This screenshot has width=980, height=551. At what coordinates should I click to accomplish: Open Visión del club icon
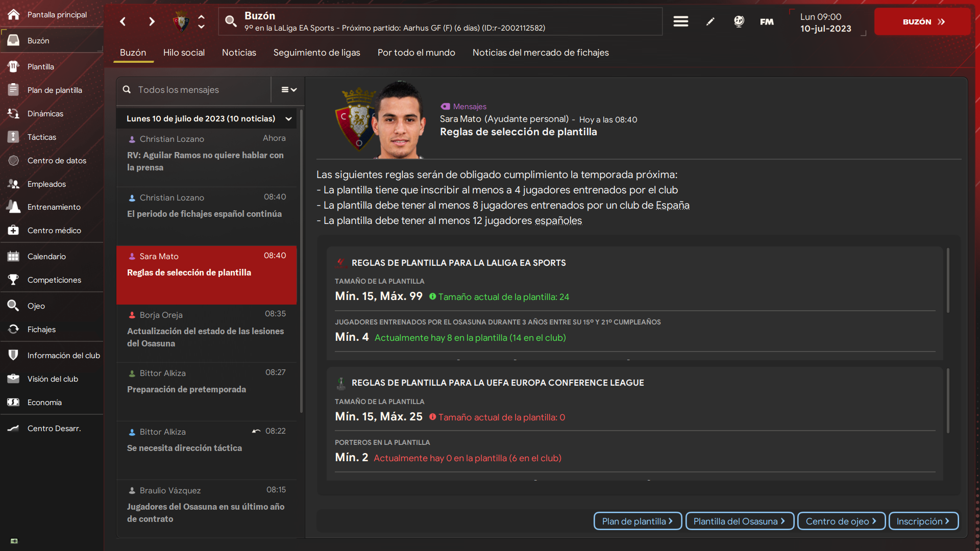(14, 379)
